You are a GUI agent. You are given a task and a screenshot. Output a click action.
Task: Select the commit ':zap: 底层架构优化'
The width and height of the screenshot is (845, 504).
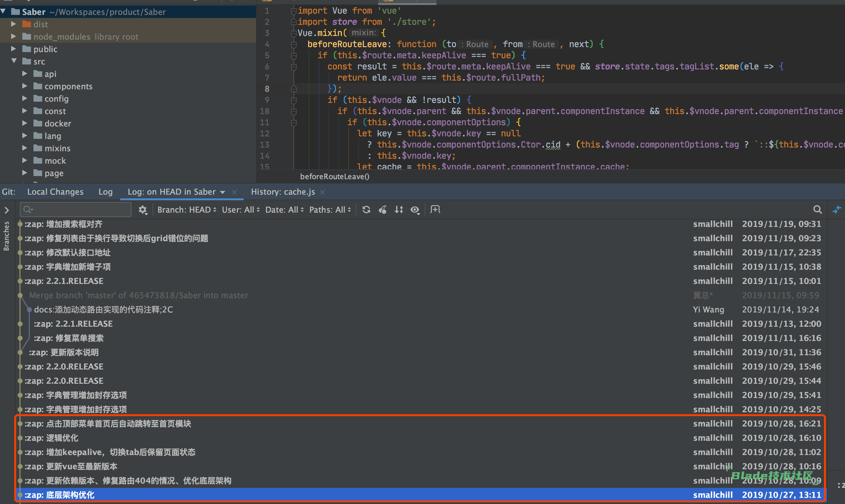point(421,495)
